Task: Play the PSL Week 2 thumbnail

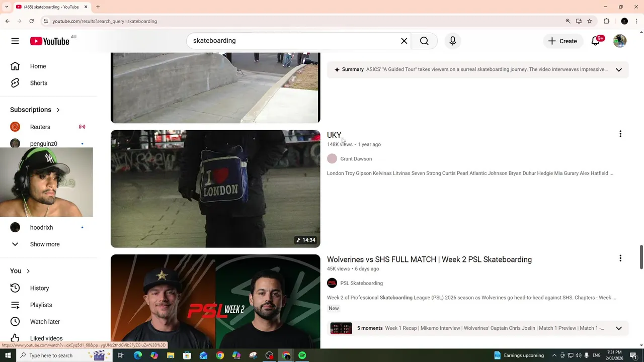Action: (x=215, y=302)
